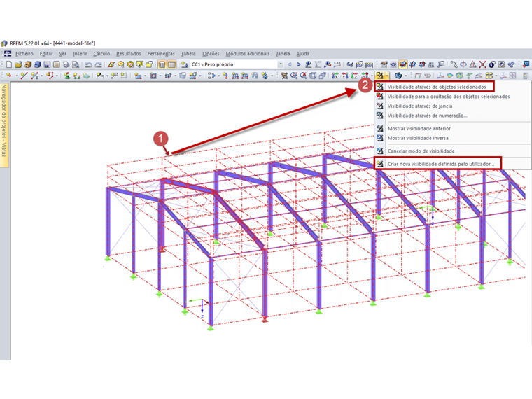The height and width of the screenshot is (399, 532).
Task: Toggle the Project Navigator panel button
Action: tap(162, 64)
